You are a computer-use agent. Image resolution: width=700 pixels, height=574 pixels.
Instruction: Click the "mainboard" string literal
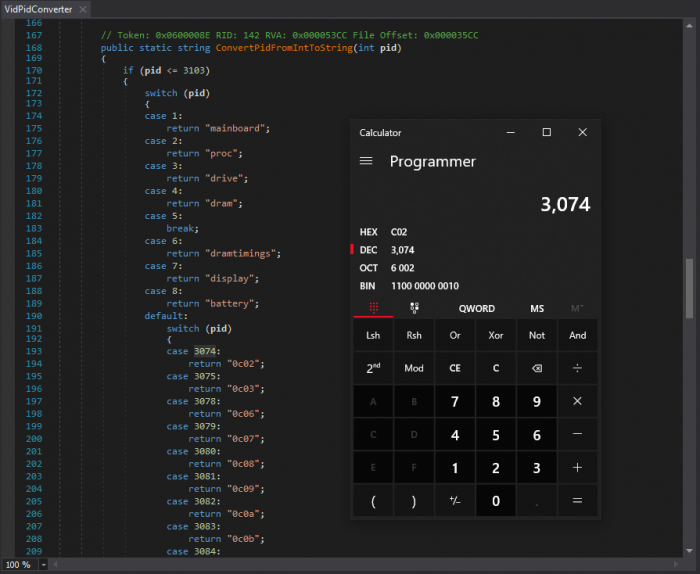point(236,129)
